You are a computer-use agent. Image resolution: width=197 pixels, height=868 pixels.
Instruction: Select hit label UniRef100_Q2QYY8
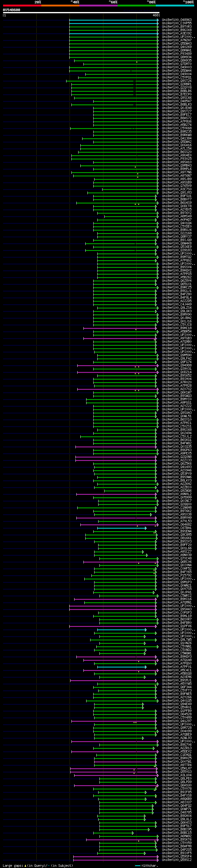coord(176,88)
